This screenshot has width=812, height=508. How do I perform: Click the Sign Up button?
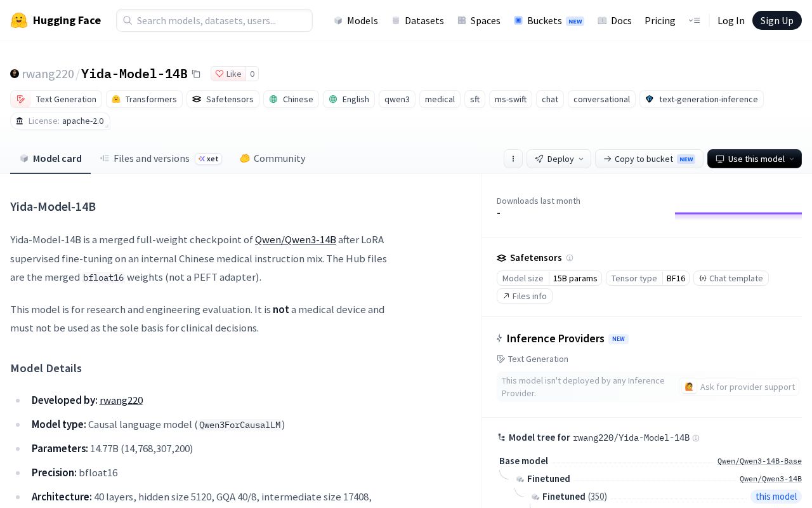(777, 20)
